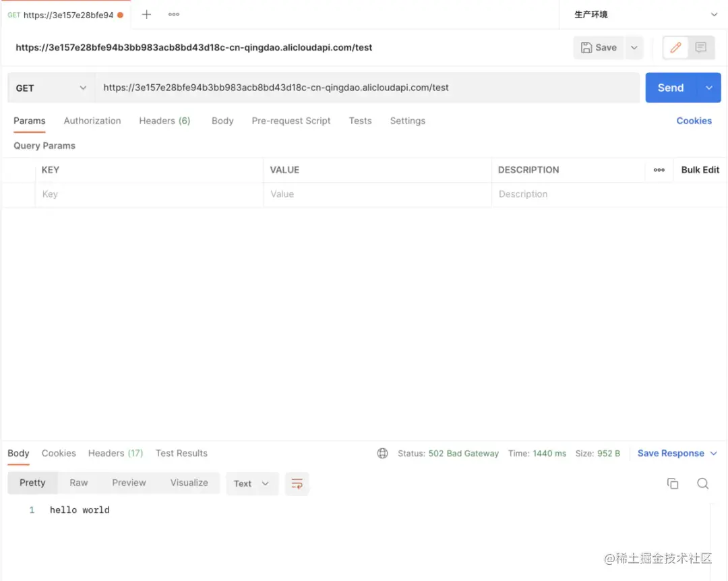Click the Value placeholder cell
Viewport: 728px width, 581px height.
click(377, 194)
